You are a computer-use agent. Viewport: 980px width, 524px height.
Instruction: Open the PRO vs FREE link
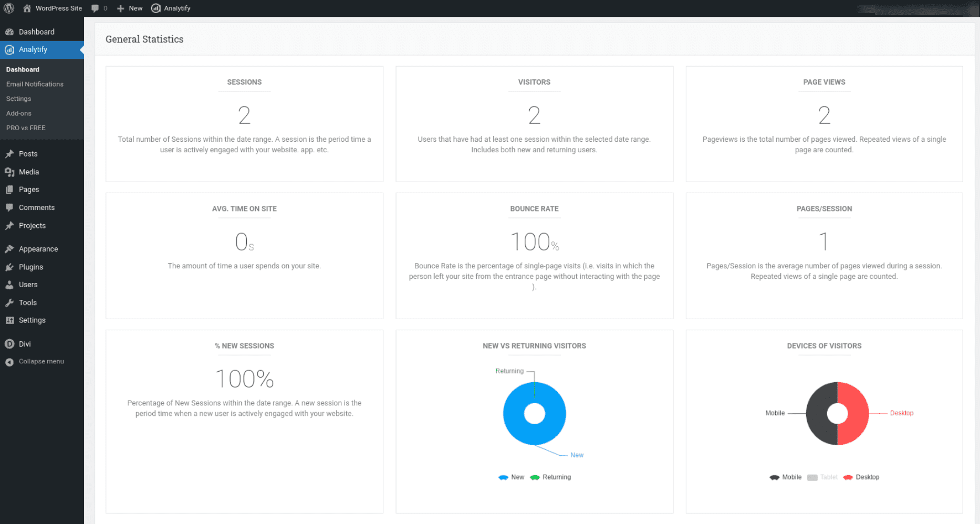tap(26, 128)
